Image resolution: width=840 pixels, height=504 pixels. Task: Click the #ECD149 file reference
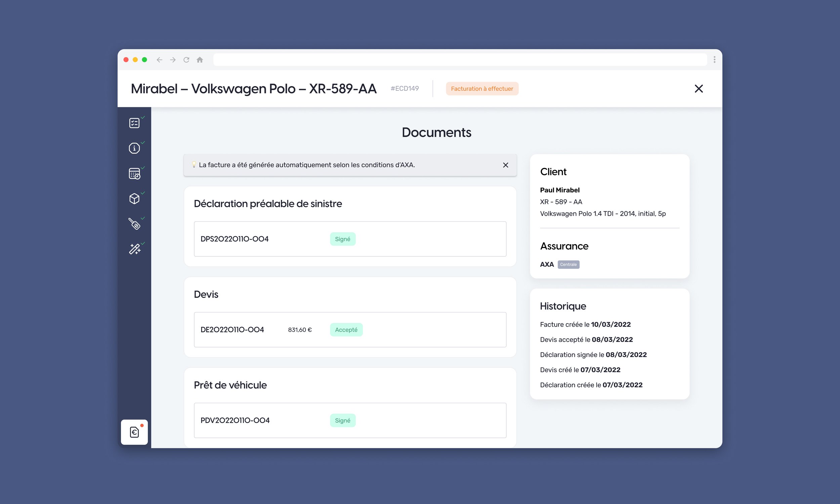tap(405, 89)
